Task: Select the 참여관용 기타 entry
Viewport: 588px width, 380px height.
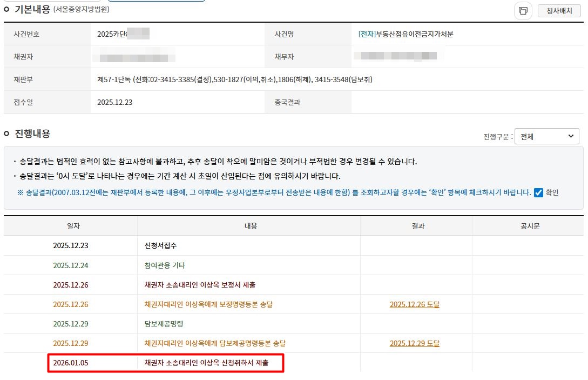Action: click(x=165, y=265)
